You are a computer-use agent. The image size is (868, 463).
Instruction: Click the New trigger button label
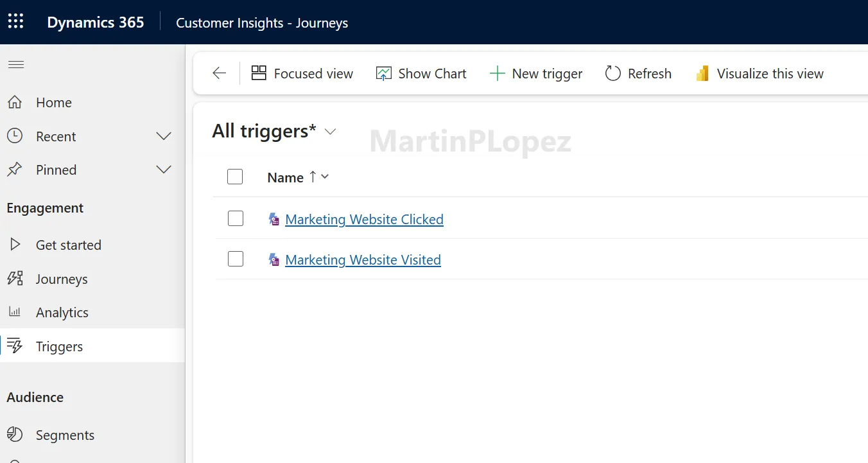coord(547,74)
